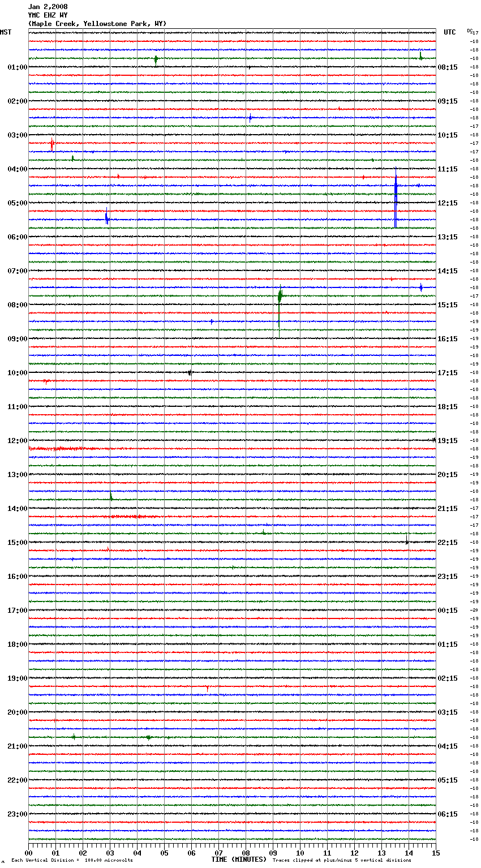Select the 12:00 MST time label
481x868 pixels.
17,441
